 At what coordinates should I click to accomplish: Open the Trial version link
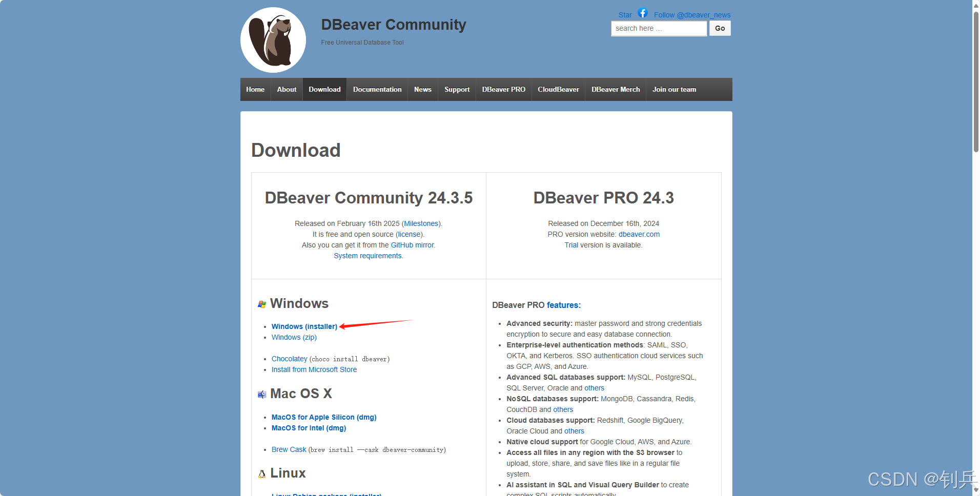point(571,245)
